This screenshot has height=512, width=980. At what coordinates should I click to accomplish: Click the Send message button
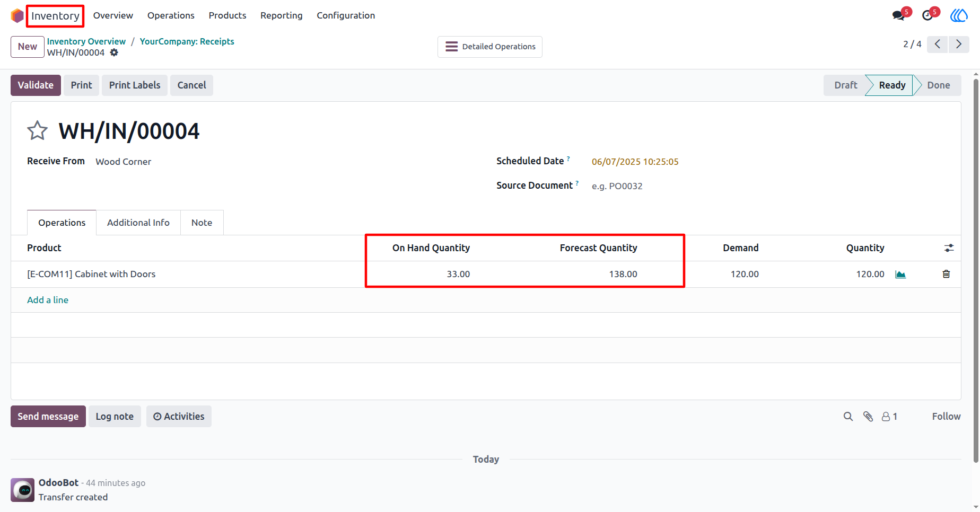point(48,417)
